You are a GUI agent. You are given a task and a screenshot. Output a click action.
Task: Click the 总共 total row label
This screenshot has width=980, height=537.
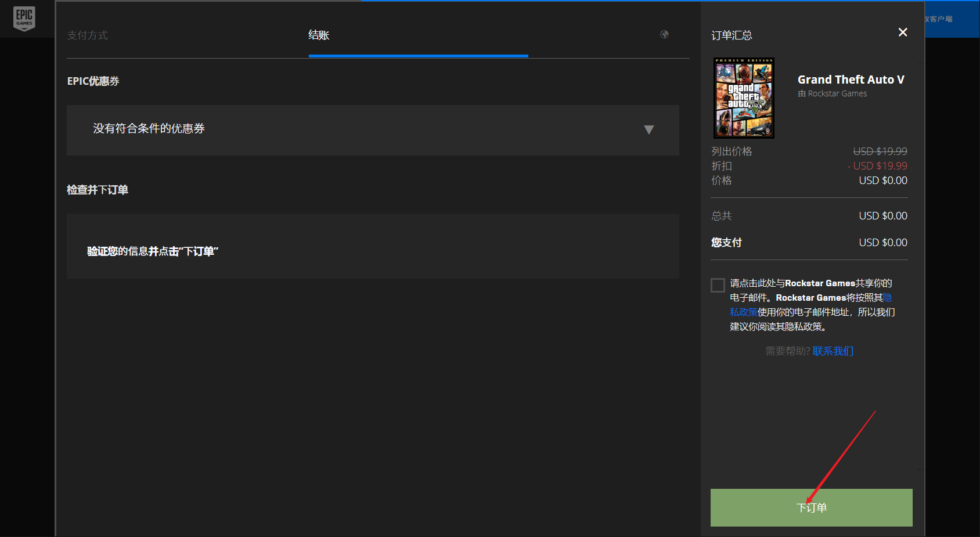(x=722, y=216)
